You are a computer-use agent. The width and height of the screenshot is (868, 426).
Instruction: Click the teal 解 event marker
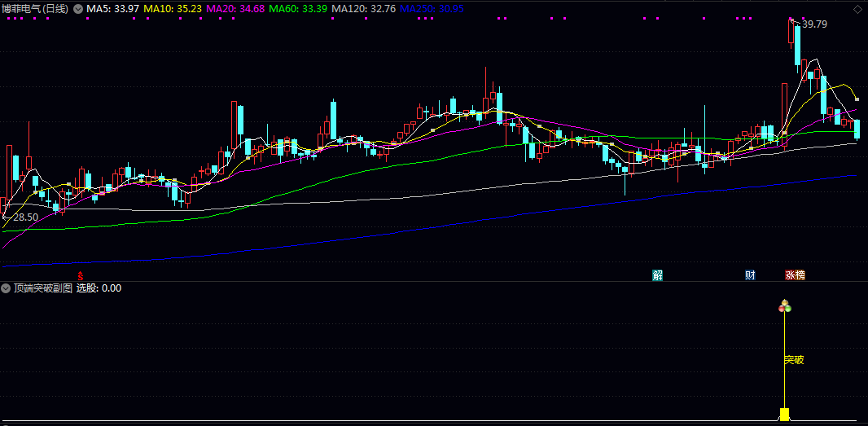(657, 275)
